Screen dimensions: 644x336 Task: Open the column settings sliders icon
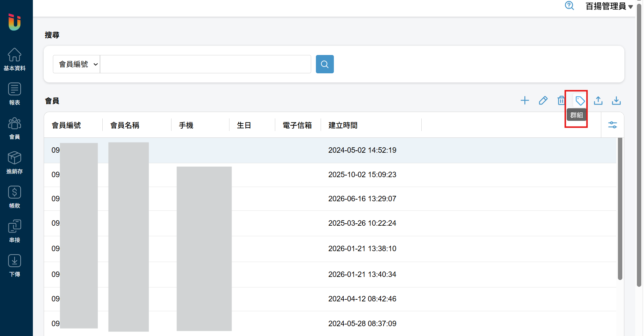click(612, 125)
